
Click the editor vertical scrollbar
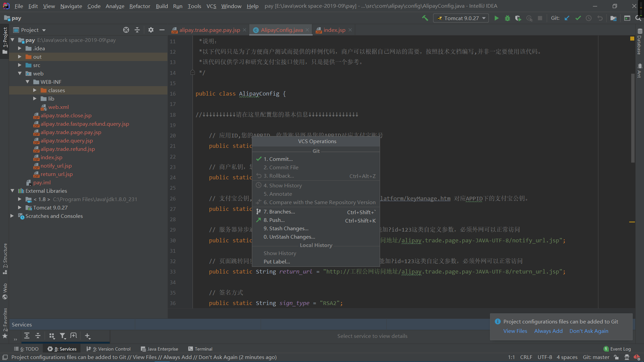(633, 117)
